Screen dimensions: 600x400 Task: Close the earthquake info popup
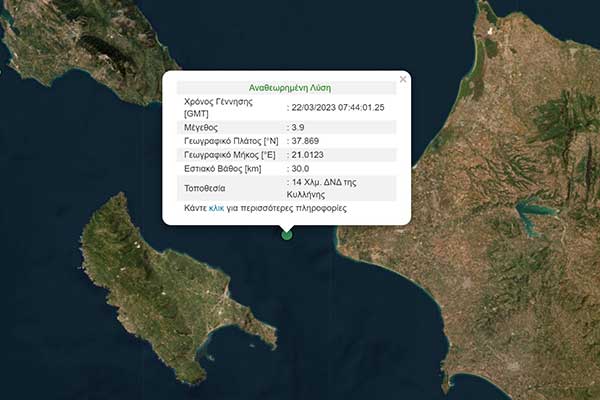click(x=403, y=78)
